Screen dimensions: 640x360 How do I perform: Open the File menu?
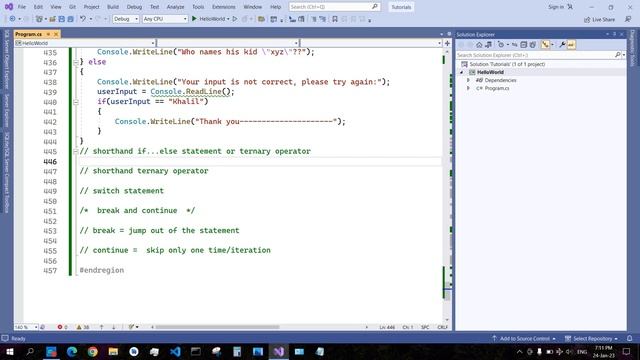coord(22,7)
